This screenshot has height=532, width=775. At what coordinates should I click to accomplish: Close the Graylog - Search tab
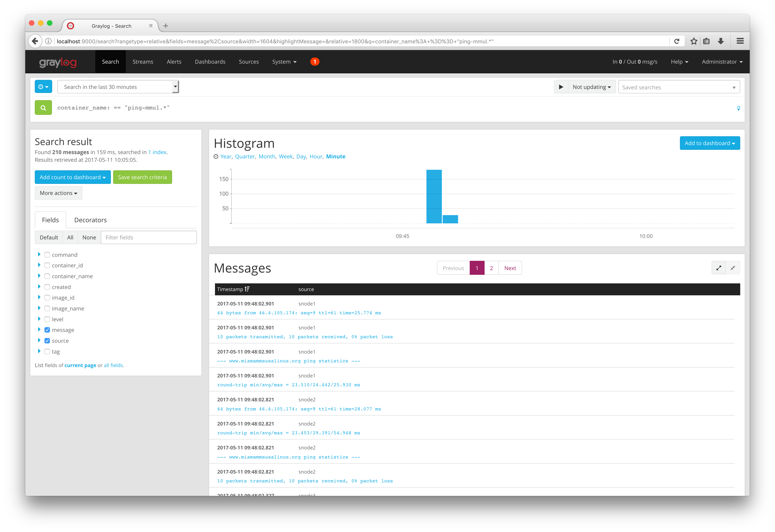point(151,26)
